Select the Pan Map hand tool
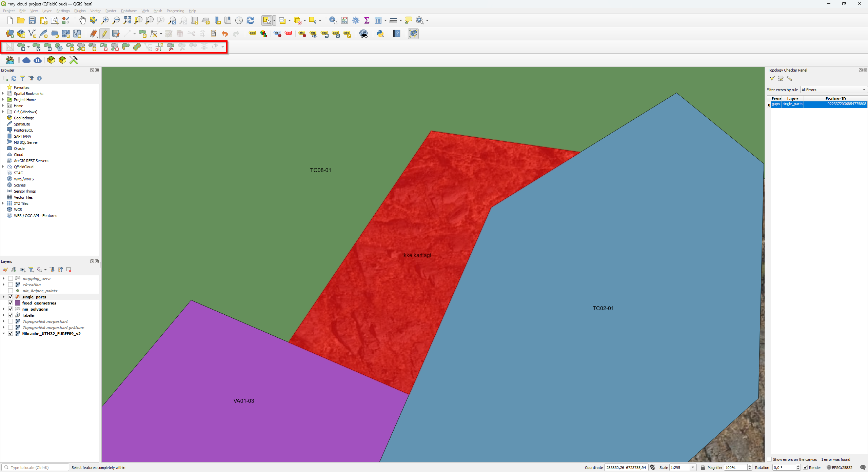 [x=82, y=20]
